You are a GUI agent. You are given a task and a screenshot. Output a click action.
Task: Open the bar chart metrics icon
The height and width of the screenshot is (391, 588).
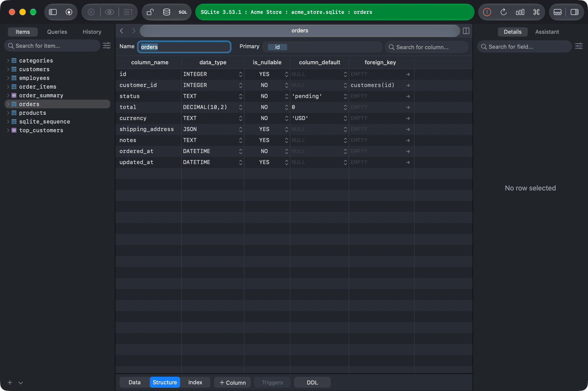tap(520, 12)
